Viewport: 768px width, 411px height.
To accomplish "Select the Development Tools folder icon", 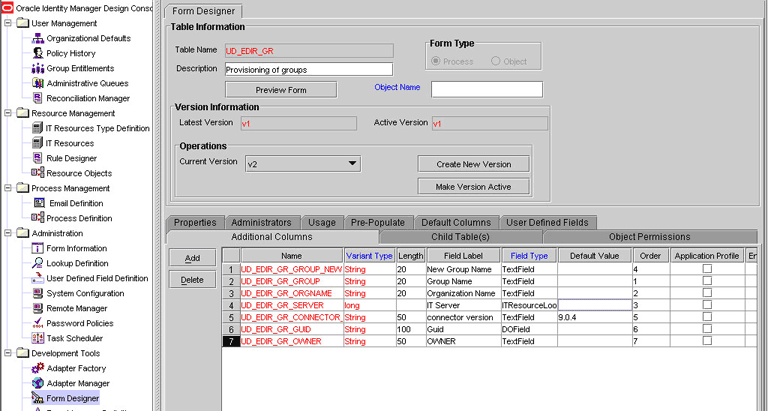I will pyautogui.click(x=23, y=353).
